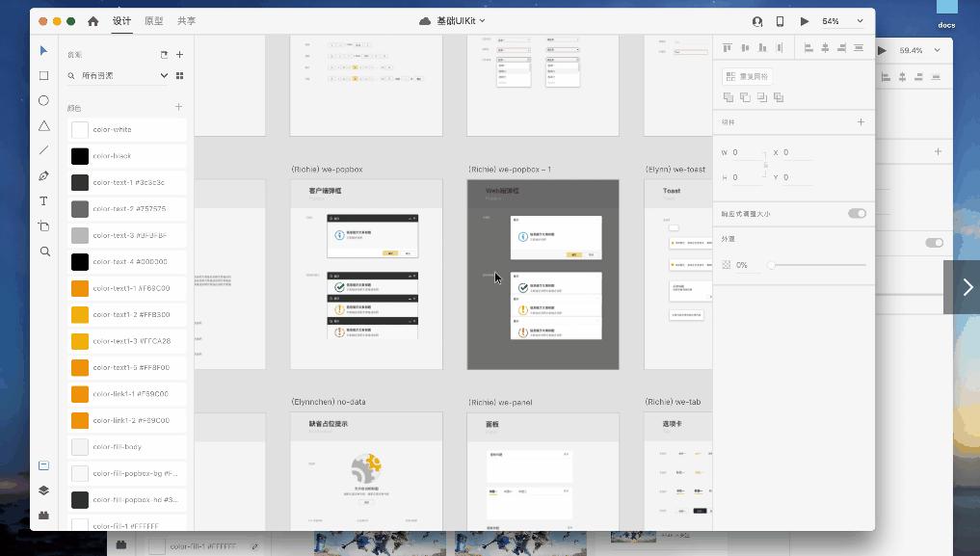Click the Y position input field
Viewport: 980px width, 556px height.
tap(798, 177)
